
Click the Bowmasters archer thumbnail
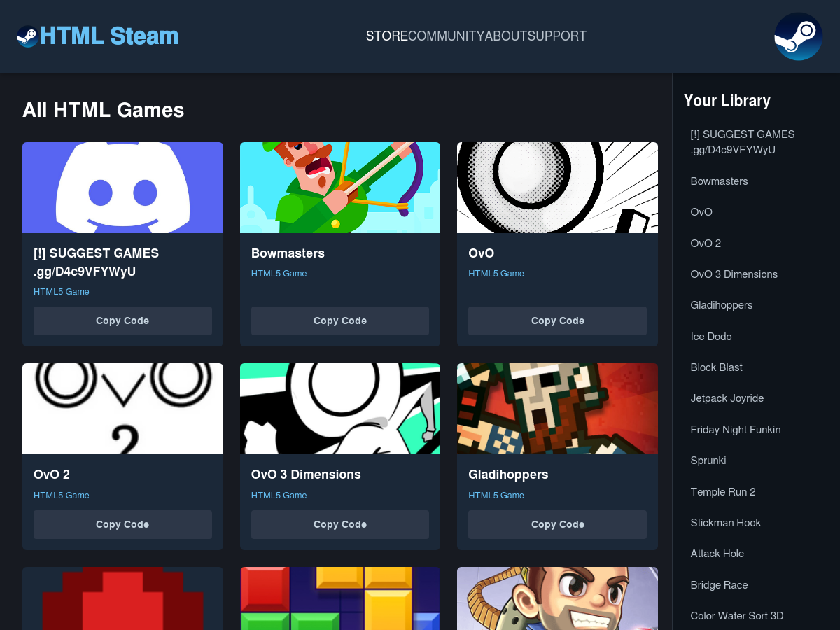(340, 188)
